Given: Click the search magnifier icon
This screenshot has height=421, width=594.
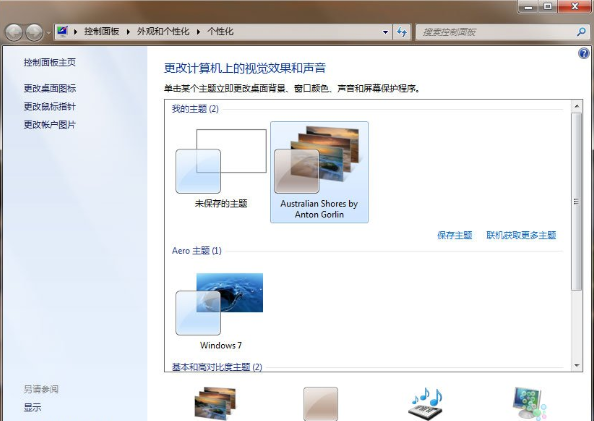Looking at the screenshot, I should 581,32.
